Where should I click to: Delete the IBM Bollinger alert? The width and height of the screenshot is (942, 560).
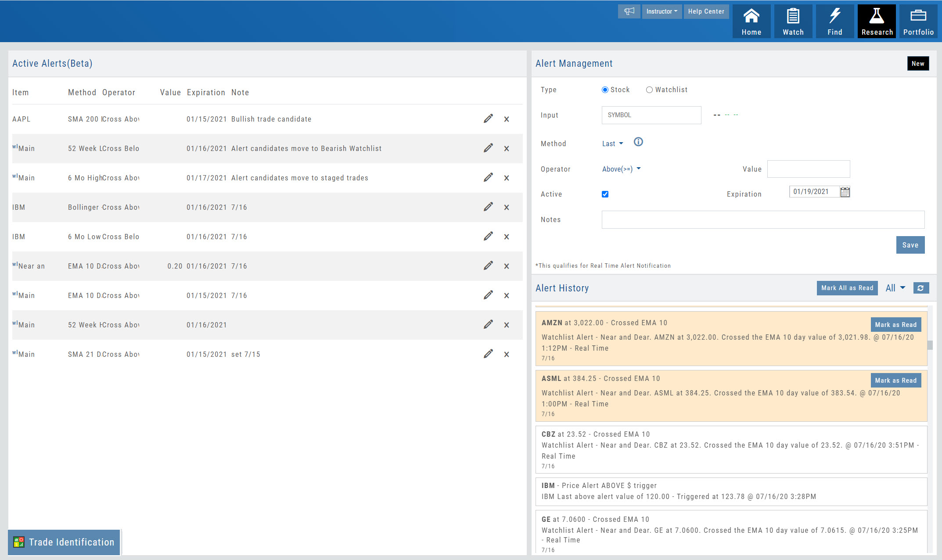pyautogui.click(x=507, y=208)
